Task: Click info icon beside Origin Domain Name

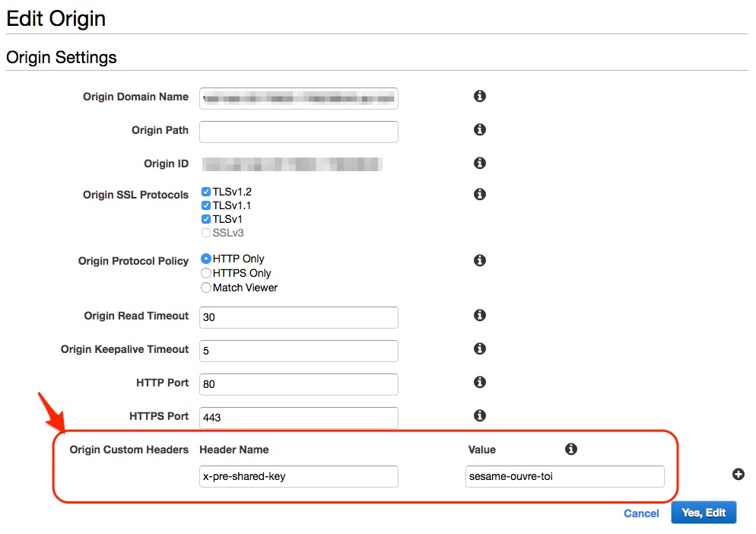Action: pos(480,97)
